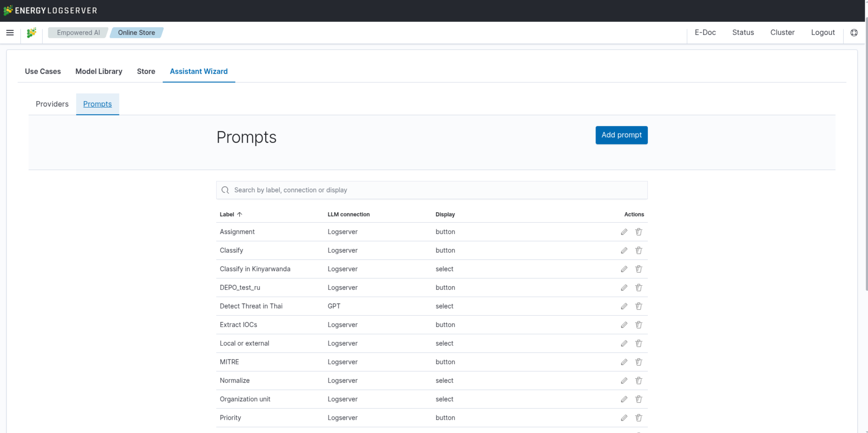The image size is (868, 433).
Task: Edit the Assignment prompt
Action: pos(624,232)
